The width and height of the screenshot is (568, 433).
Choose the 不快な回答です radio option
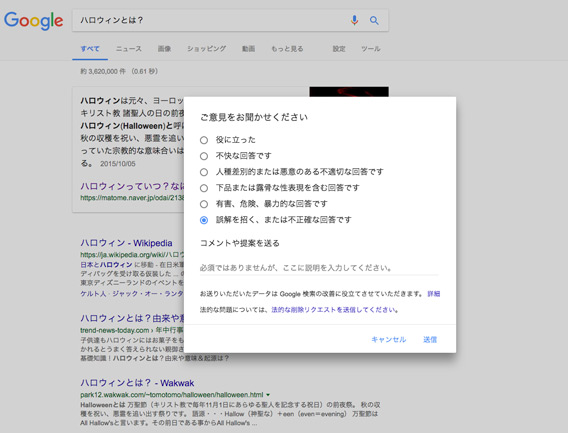click(204, 156)
